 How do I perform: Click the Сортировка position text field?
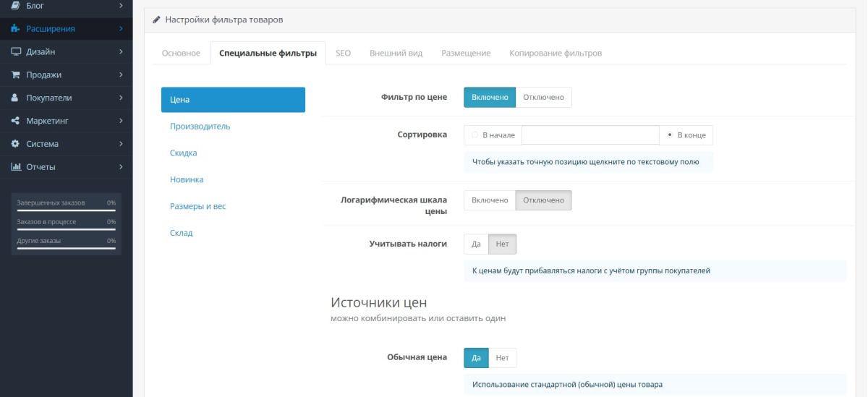tap(590, 135)
